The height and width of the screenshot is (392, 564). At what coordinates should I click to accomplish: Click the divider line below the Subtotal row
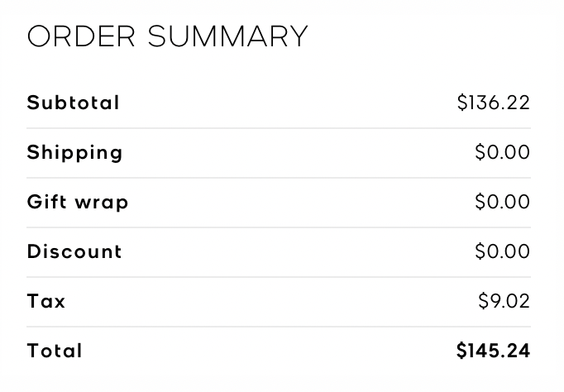[x=279, y=128]
